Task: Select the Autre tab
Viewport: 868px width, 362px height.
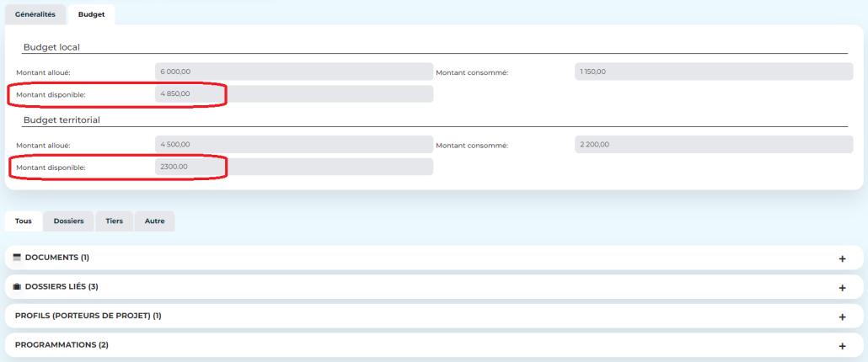Action: (x=154, y=221)
